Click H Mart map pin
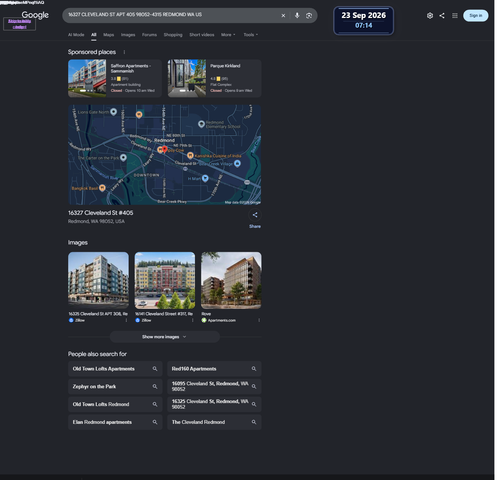 (x=205, y=178)
